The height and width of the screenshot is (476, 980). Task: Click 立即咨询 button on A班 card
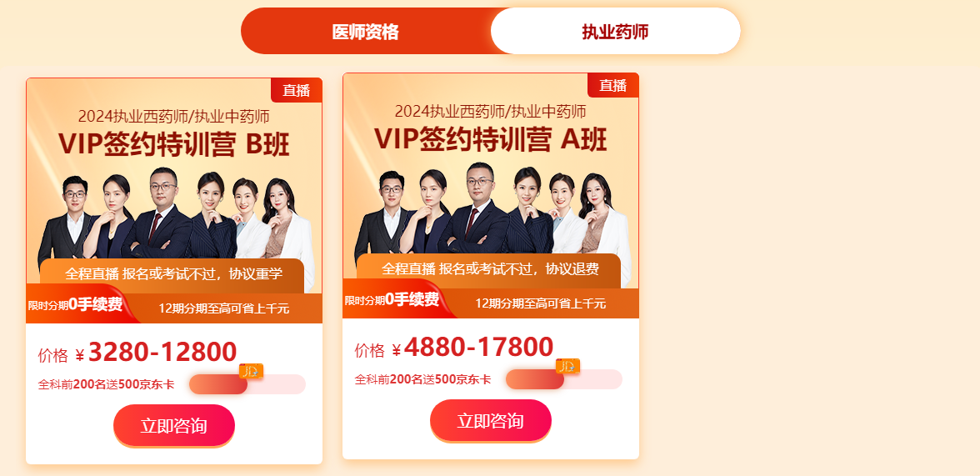pos(491,421)
